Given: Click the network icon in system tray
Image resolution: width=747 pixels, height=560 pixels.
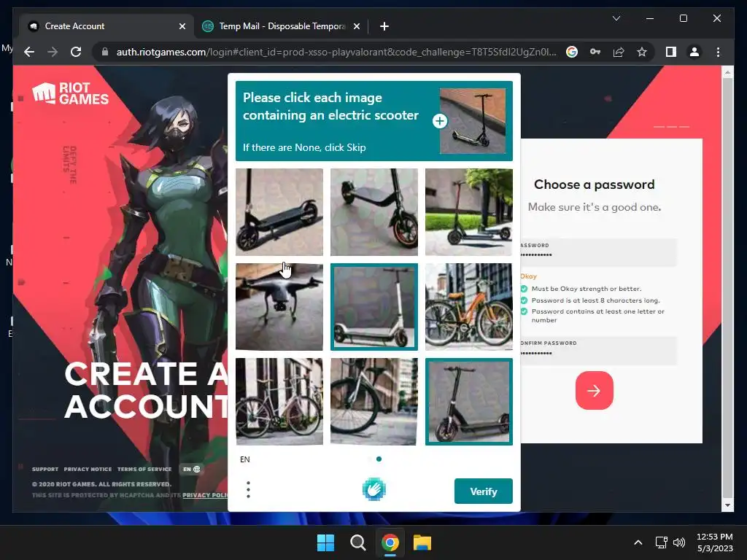Looking at the screenshot, I should point(661,542).
